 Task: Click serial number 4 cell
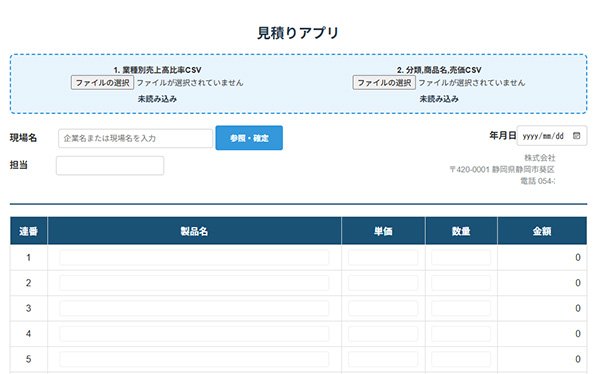click(x=29, y=334)
